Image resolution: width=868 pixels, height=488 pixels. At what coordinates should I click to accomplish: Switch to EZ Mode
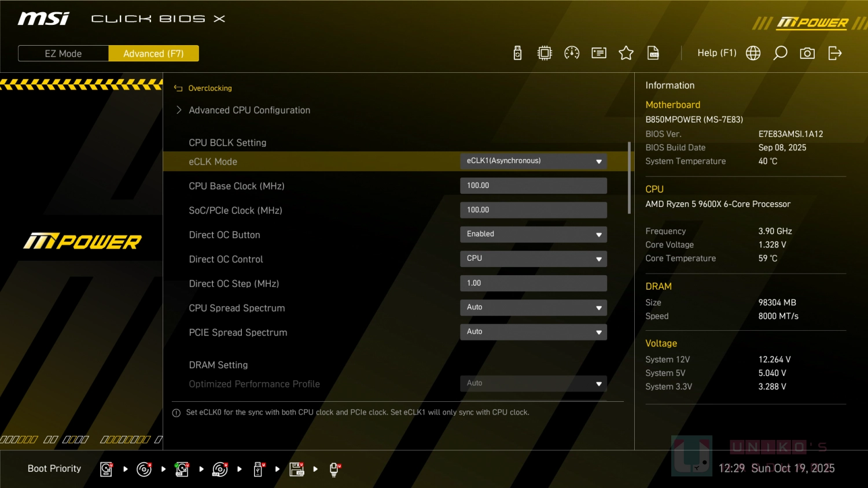click(x=63, y=53)
